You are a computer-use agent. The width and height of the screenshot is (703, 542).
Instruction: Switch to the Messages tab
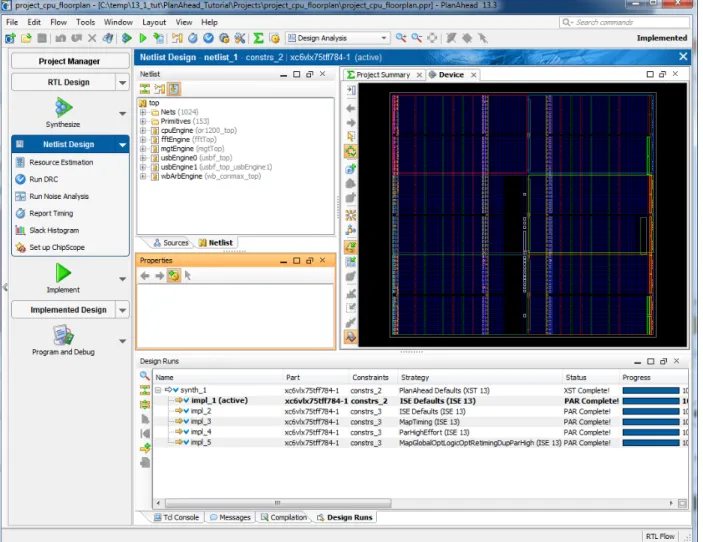click(x=230, y=517)
